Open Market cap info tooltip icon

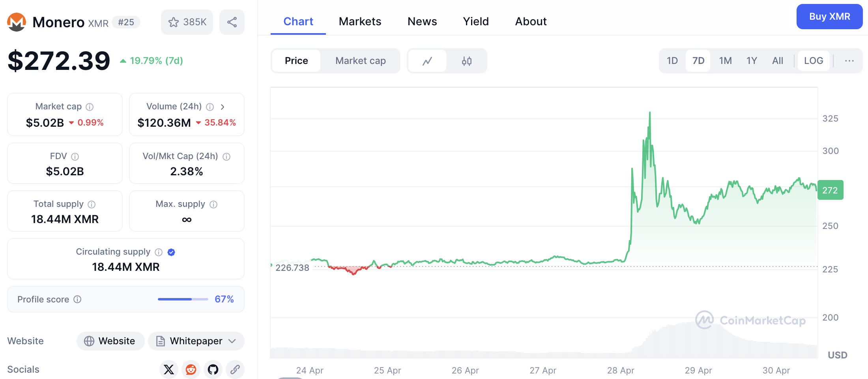tap(90, 107)
